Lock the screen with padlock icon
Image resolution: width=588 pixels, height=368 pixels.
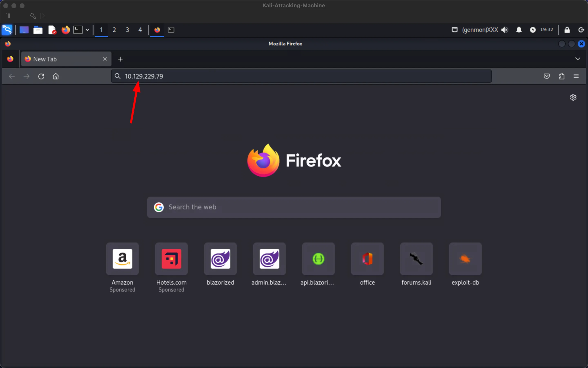[567, 30]
